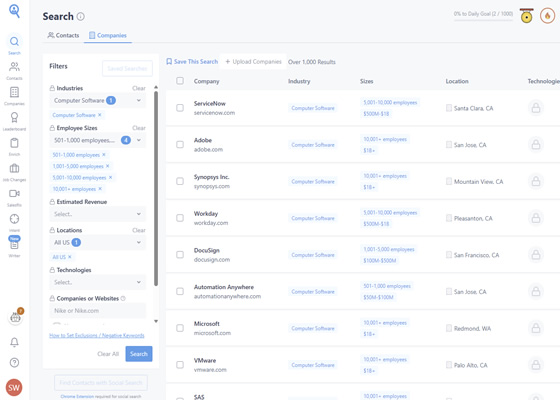Select the Automation Anywhere checkbox
The width and height of the screenshot is (560, 400).
click(180, 291)
